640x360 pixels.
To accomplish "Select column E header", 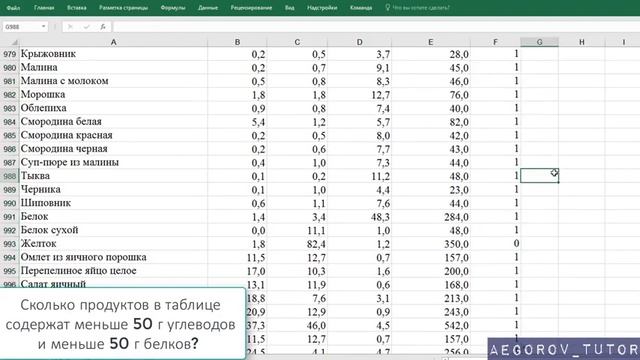I will click(431, 42).
